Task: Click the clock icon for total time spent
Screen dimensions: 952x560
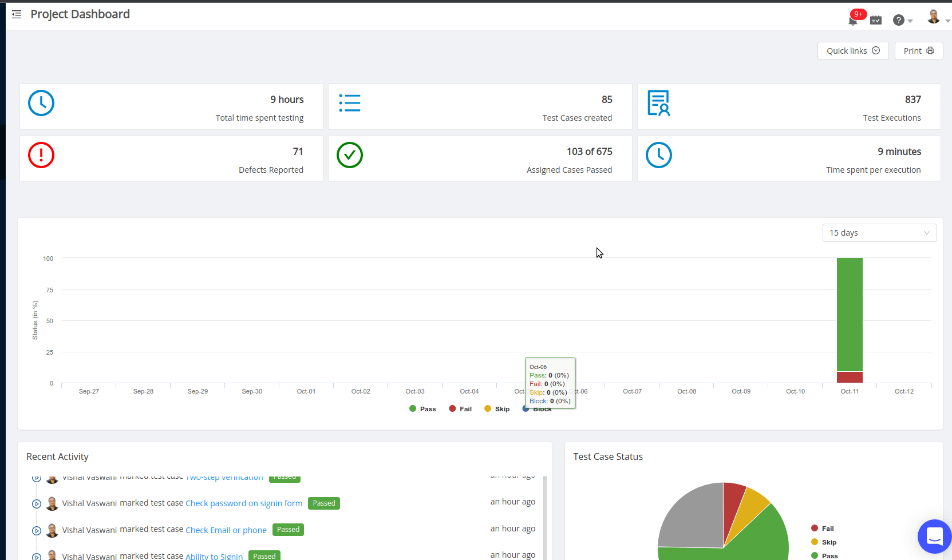Action: point(41,103)
